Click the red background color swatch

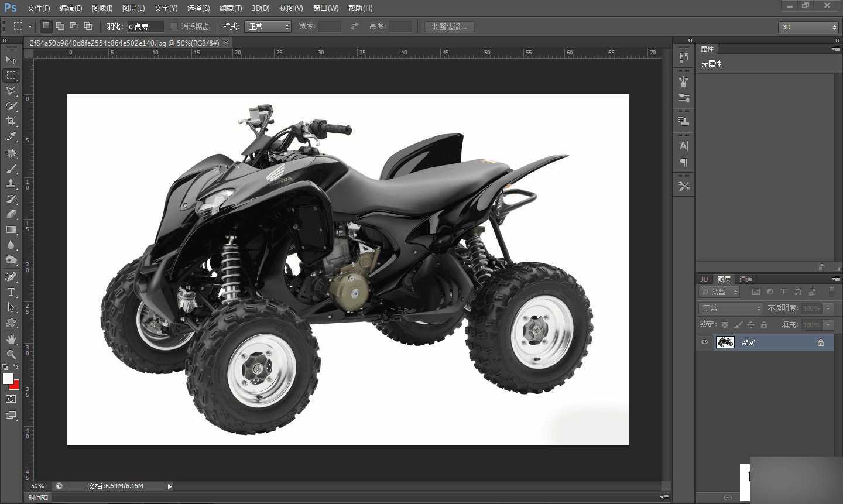tap(15, 386)
